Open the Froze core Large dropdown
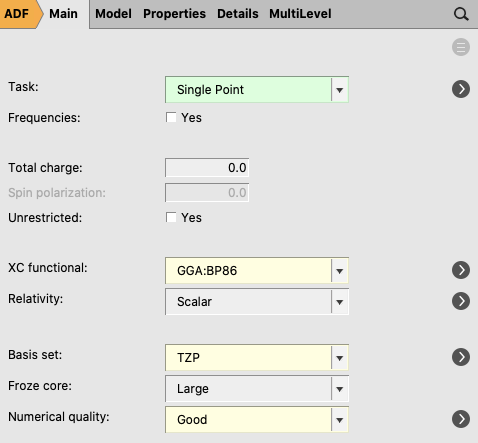The height and width of the screenshot is (443, 478). [x=257, y=389]
